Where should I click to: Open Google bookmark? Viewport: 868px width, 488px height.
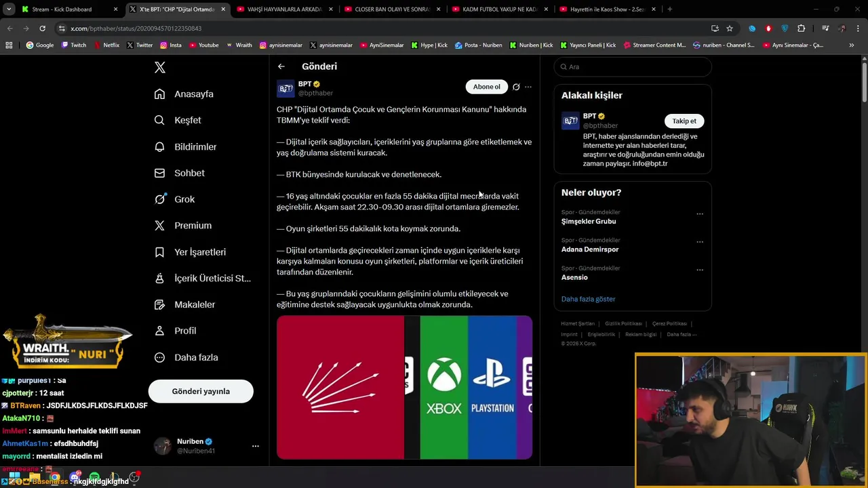(x=40, y=45)
